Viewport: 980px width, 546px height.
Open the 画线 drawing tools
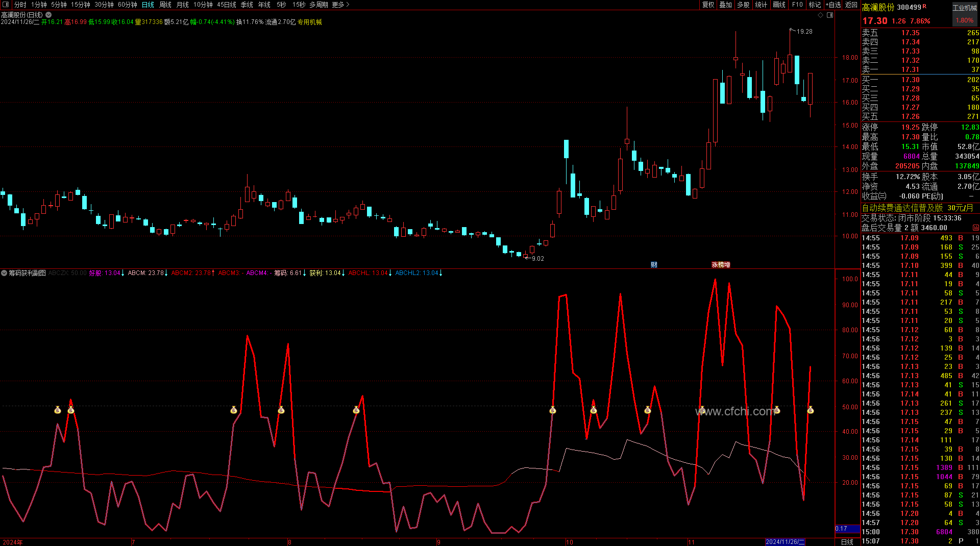(x=779, y=5)
